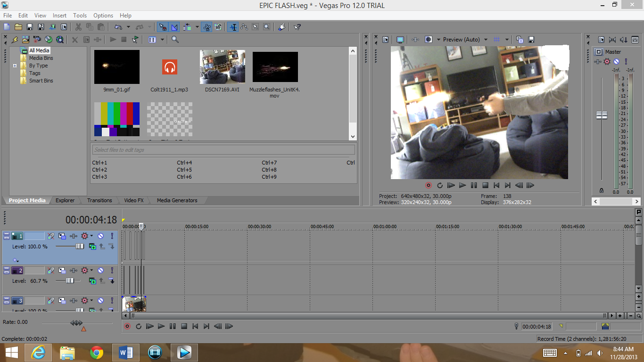Open Preview (Auto) quality dropdown

pos(485,40)
